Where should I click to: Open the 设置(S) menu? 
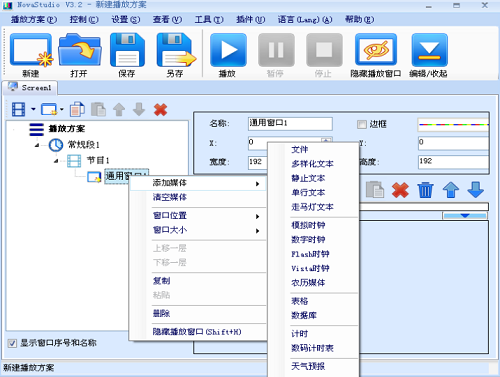click(x=126, y=20)
